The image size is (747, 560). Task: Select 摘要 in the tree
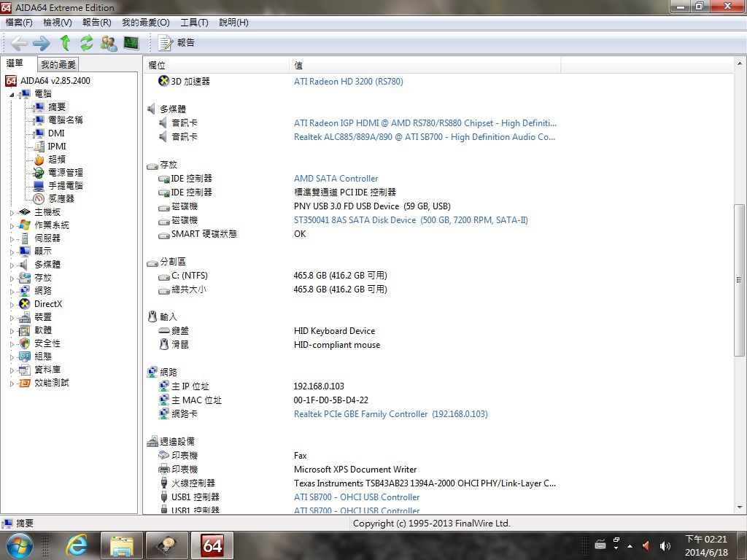coord(57,106)
